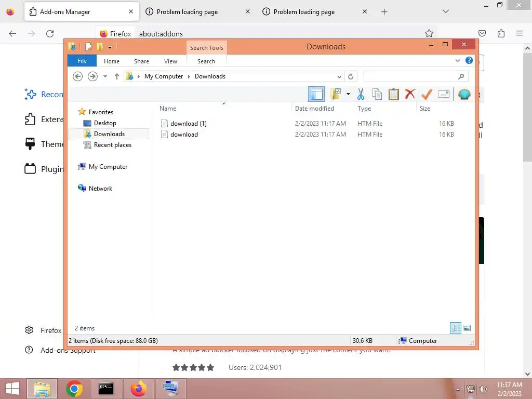
Task: Open the Firefox Extensions puzzle icon
Action: tap(501, 33)
